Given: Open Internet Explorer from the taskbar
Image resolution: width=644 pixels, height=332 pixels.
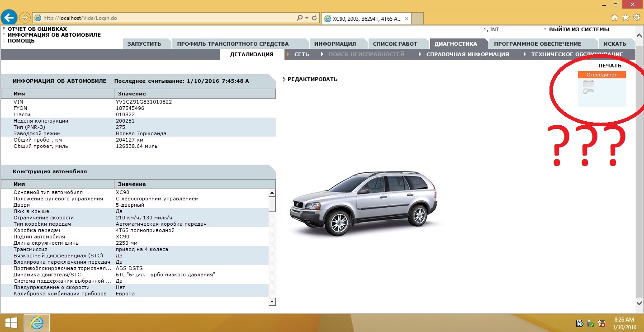Looking at the screenshot, I should point(37,323).
